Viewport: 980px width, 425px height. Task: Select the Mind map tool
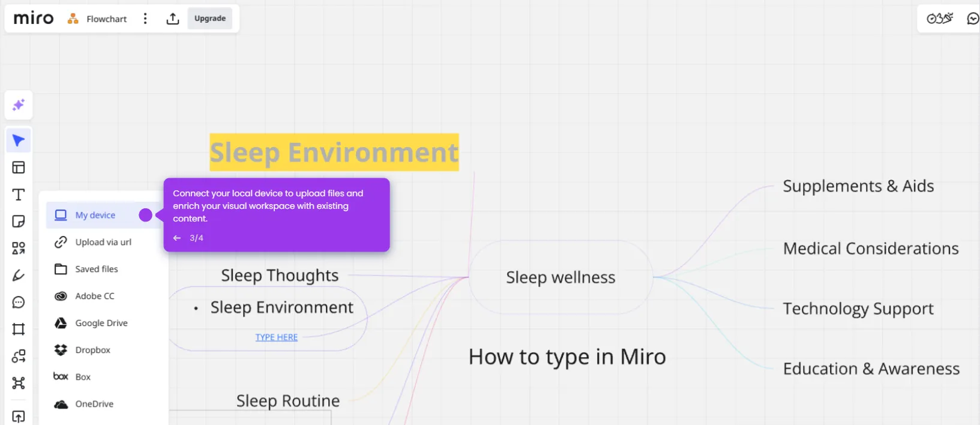19,383
